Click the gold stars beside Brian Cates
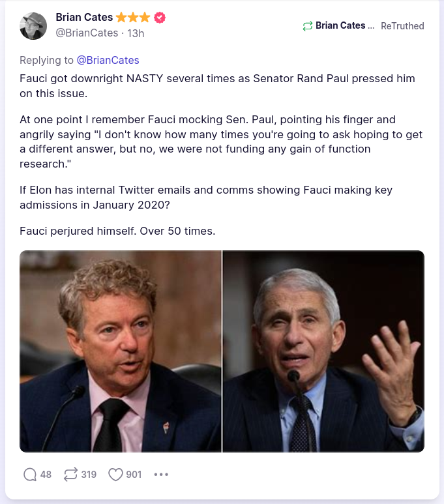Viewport: 444px width, 504px height. pyautogui.click(x=134, y=18)
